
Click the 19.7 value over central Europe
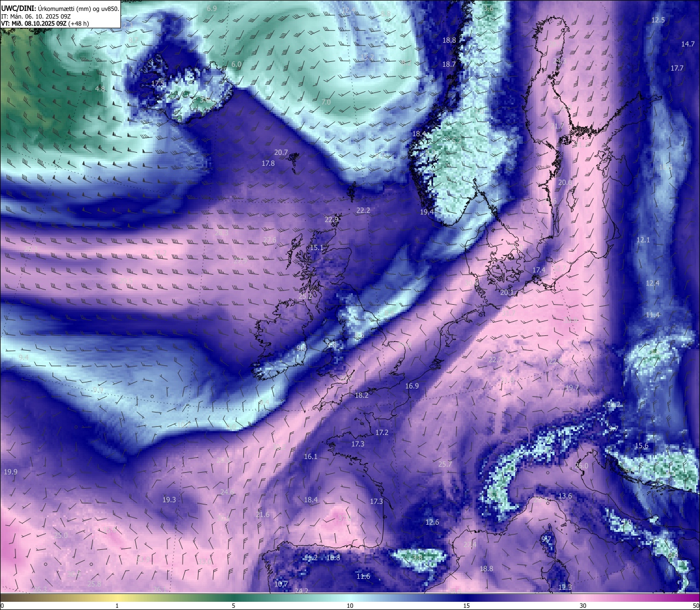(572, 387)
